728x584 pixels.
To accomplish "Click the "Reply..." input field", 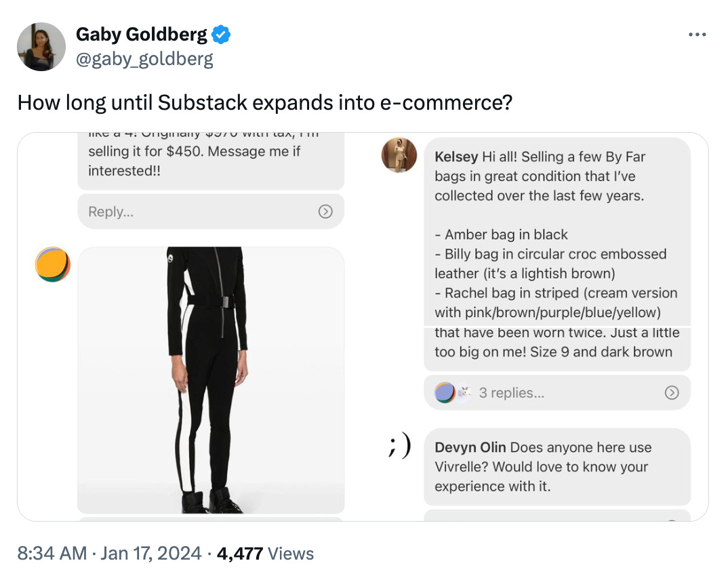I will coord(136,211).
